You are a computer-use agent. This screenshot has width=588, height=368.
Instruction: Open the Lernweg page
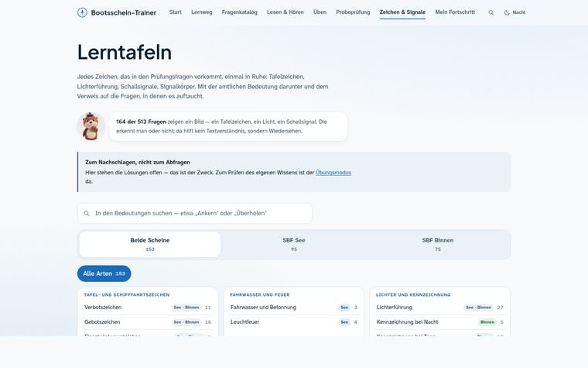click(x=202, y=12)
